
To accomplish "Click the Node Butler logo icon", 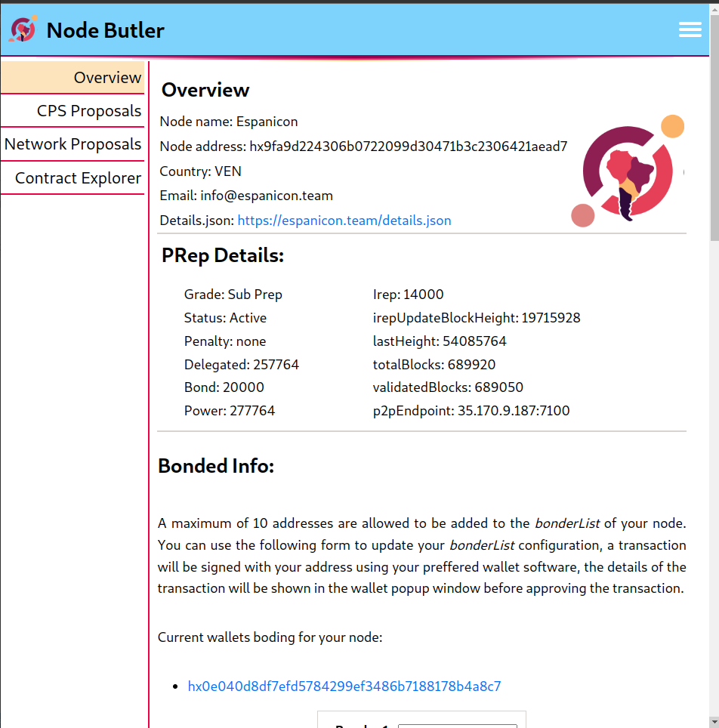I will 23,30.
